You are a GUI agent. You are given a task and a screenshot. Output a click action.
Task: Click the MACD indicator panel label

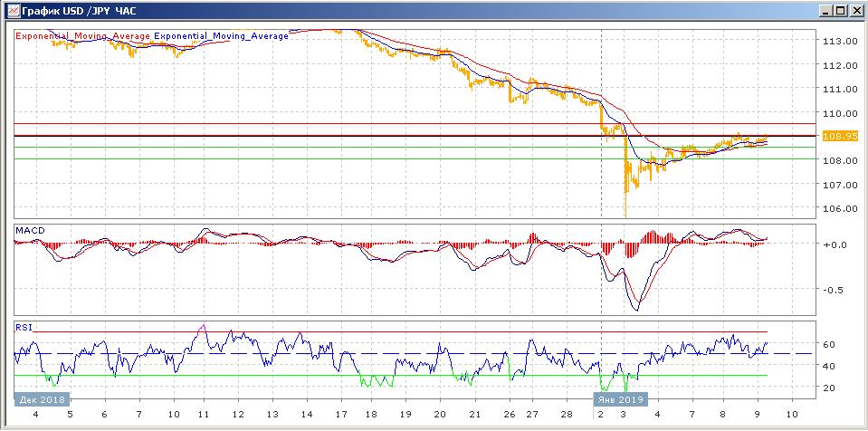(x=30, y=231)
